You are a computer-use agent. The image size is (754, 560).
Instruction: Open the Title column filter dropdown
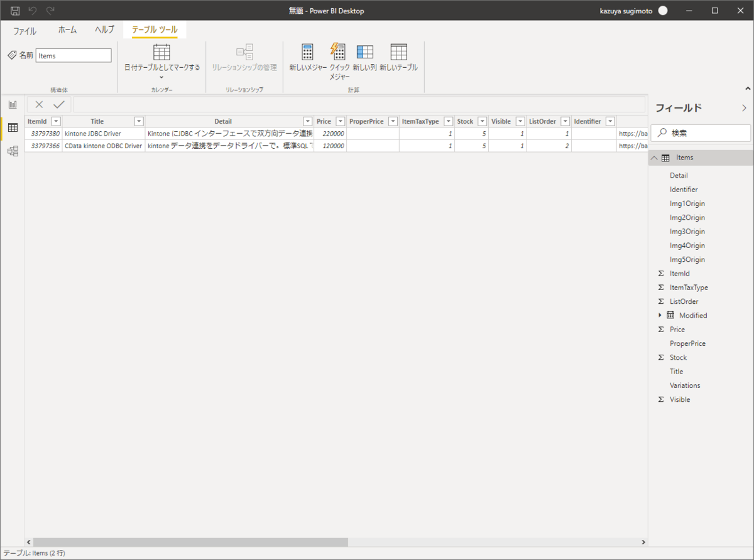pyautogui.click(x=139, y=121)
